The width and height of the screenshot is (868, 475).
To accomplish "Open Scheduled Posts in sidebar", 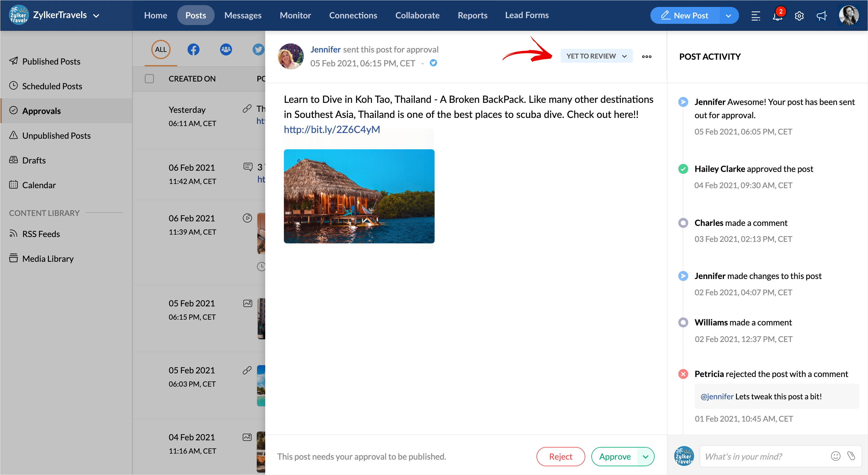I will 52,86.
